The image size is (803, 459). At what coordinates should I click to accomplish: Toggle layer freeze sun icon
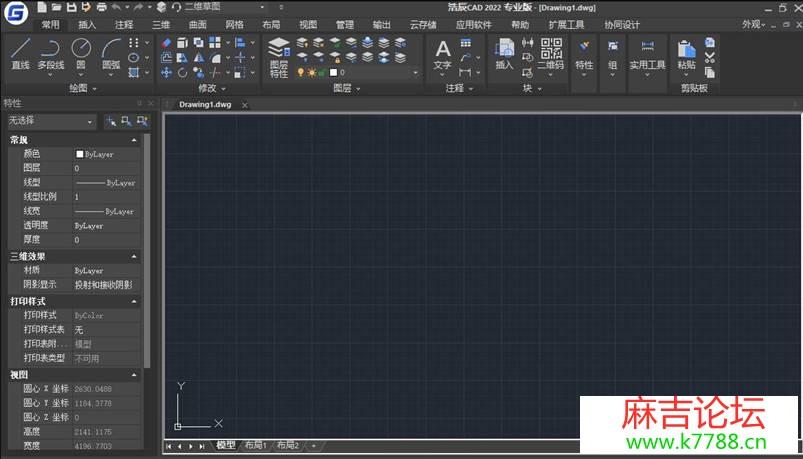coord(311,73)
